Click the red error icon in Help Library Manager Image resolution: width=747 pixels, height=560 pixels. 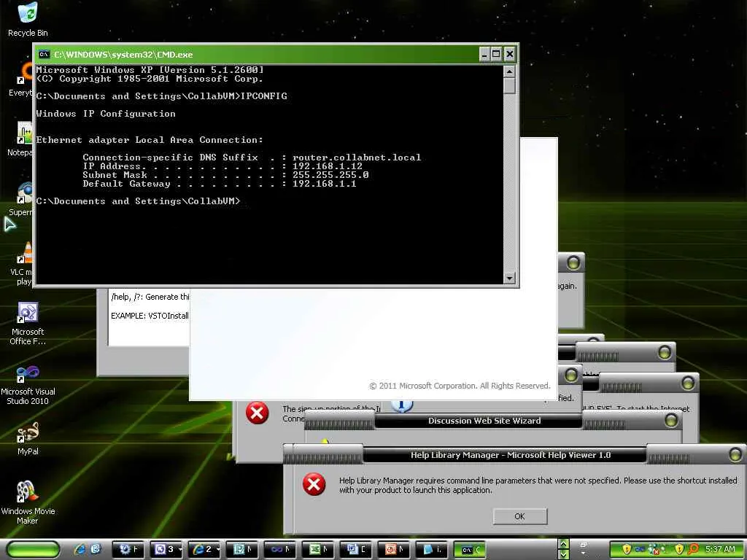[314, 484]
